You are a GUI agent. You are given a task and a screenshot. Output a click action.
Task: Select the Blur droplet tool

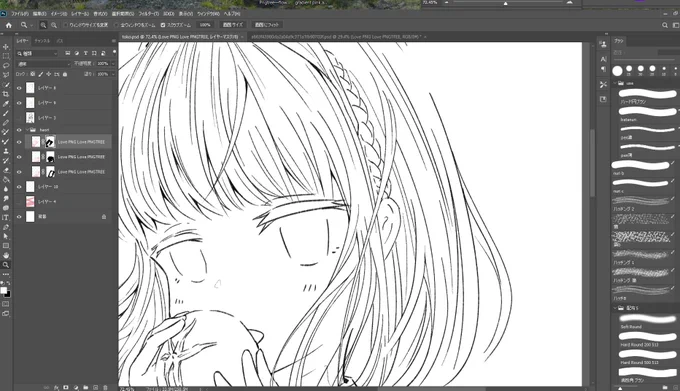pyautogui.click(x=6, y=189)
